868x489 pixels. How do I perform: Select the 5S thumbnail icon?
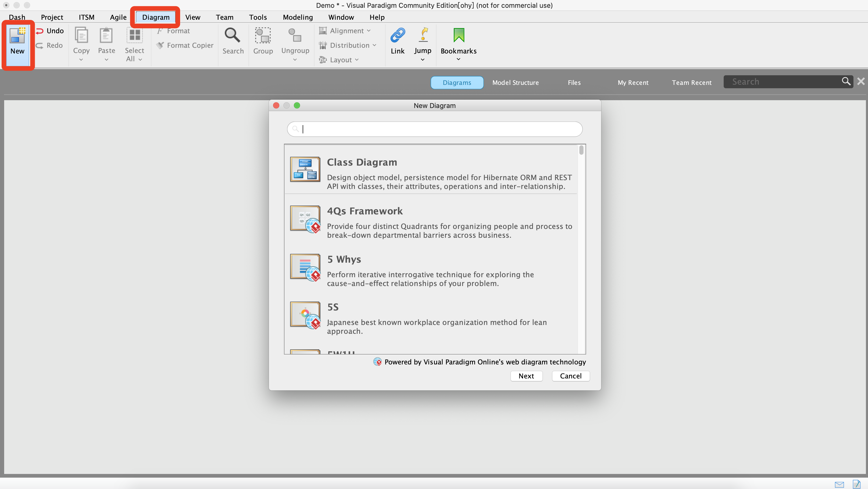(x=305, y=315)
